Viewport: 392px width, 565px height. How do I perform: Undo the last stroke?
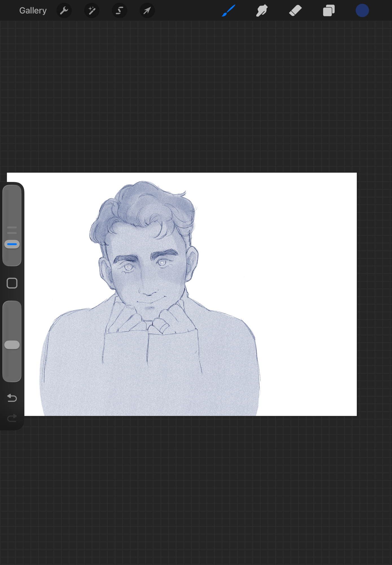[x=12, y=398]
